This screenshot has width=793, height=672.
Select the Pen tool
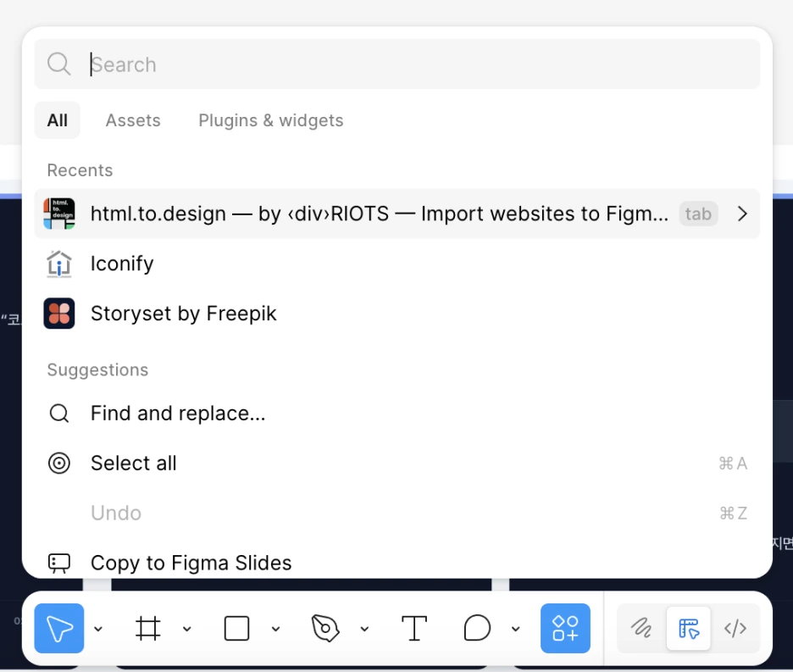pyautogui.click(x=325, y=628)
